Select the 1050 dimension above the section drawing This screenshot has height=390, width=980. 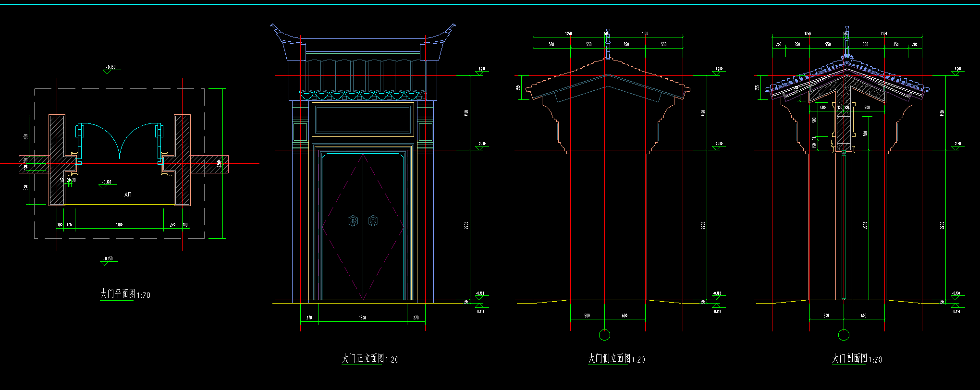808,34
